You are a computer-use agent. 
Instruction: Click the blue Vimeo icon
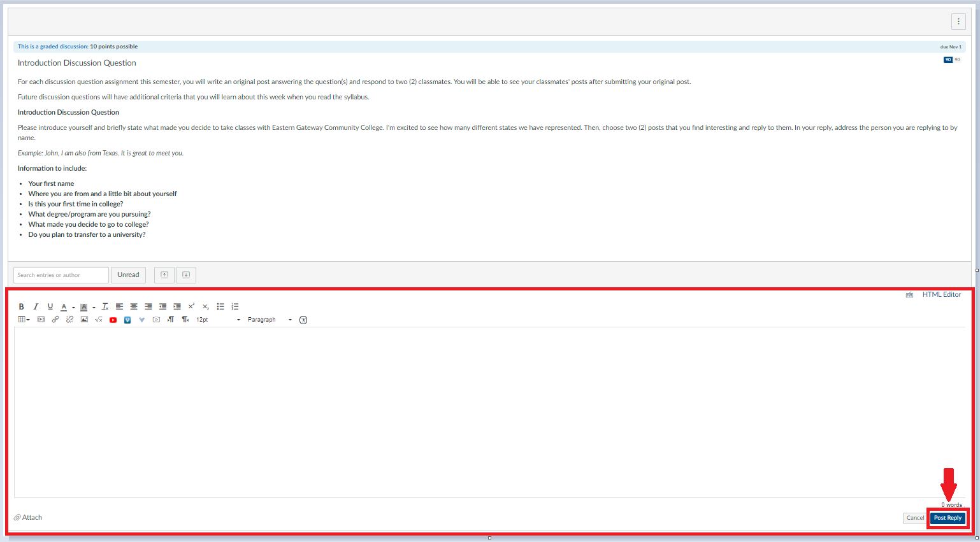click(127, 320)
